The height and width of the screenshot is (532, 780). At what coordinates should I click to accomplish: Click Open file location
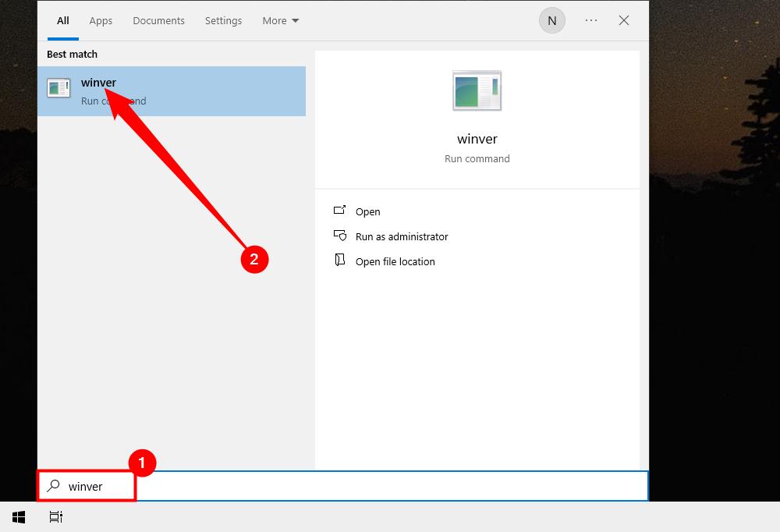395,261
